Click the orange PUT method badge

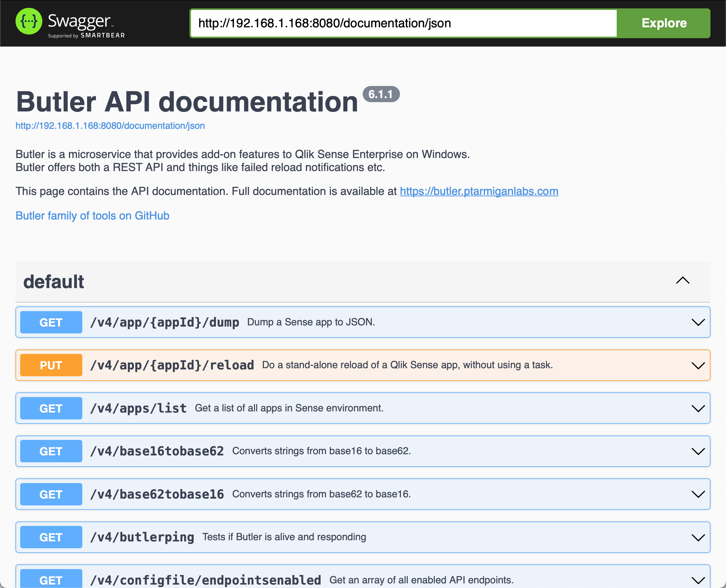click(x=51, y=365)
